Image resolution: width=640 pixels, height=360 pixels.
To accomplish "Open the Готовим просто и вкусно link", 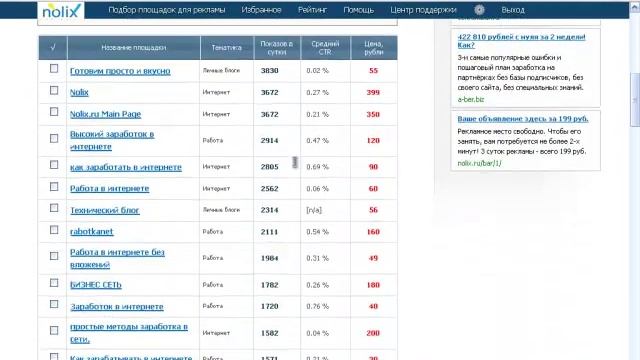I will tap(120, 71).
